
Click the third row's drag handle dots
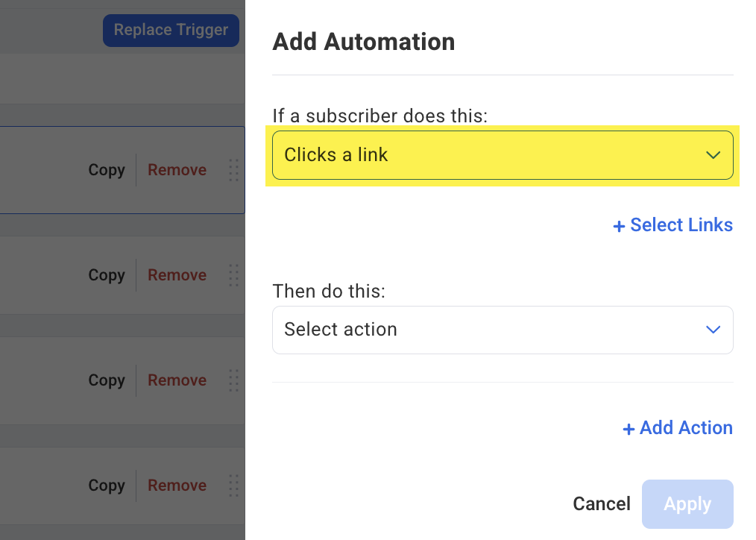234,380
